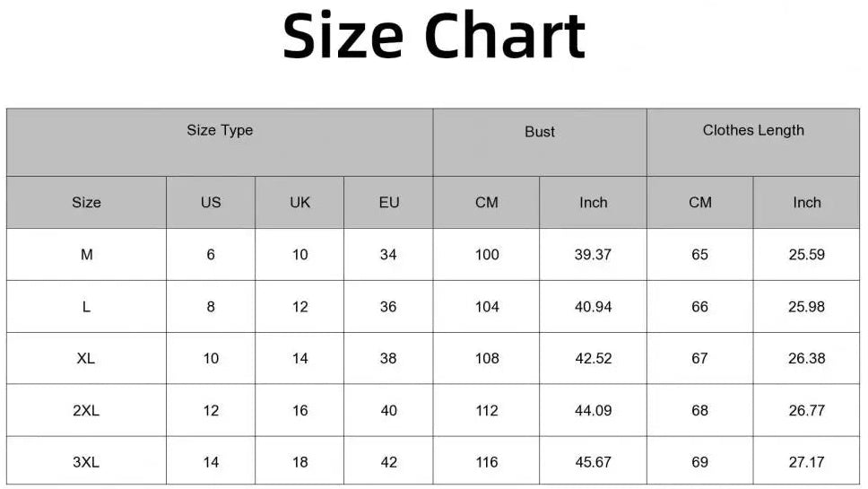The height and width of the screenshot is (489, 868).
Task: Select the 69 CM clothes length cell
Action: 699,463
